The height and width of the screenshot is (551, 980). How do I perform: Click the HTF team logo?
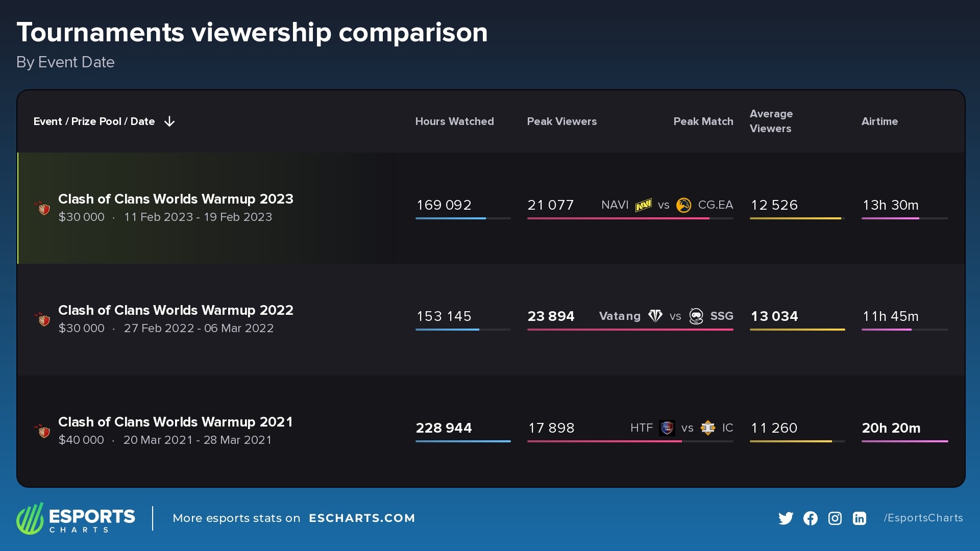(x=667, y=428)
